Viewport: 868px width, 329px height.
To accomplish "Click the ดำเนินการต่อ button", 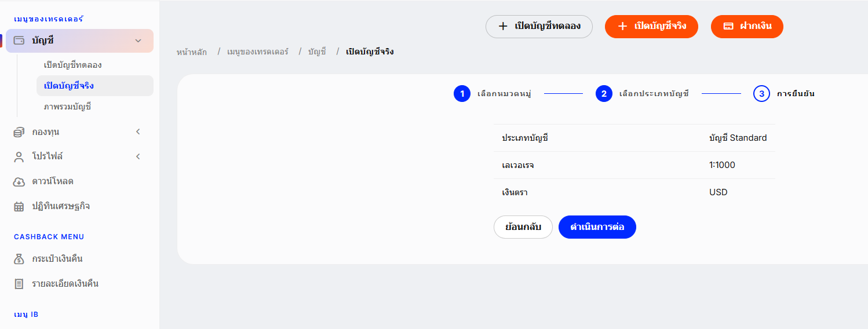I will coord(597,227).
